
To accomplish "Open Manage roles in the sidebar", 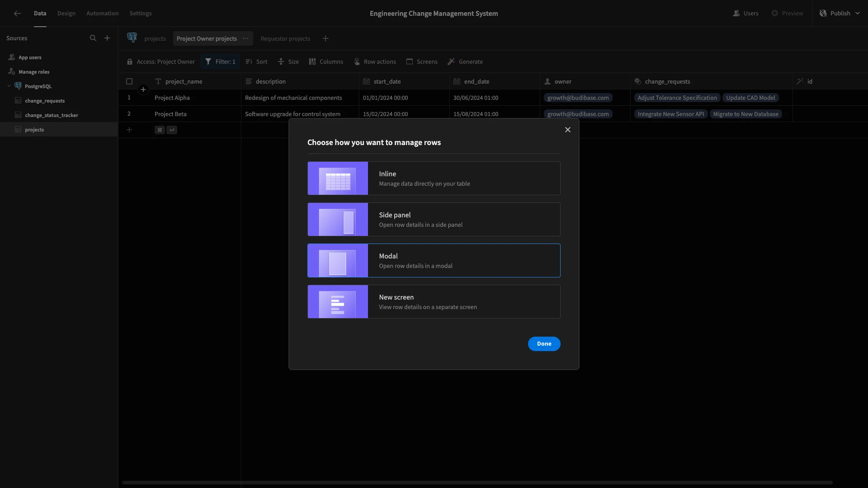I will pos(59,72).
